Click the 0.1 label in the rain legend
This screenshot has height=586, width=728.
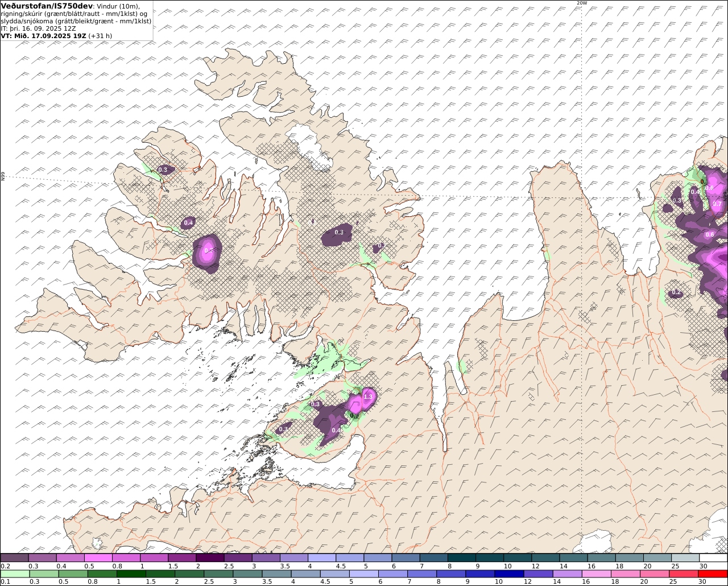(5, 581)
